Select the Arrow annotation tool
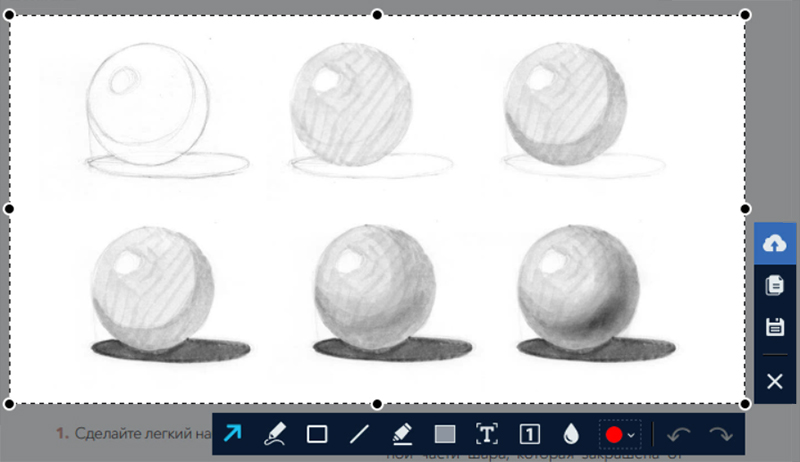Image resolution: width=800 pixels, height=462 pixels. [x=233, y=434]
